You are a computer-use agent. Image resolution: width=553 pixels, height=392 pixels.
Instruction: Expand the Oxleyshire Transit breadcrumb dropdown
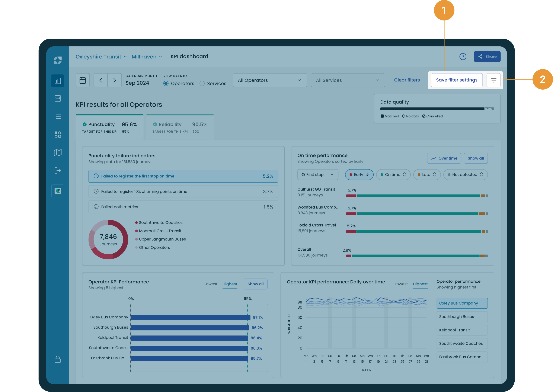(101, 57)
